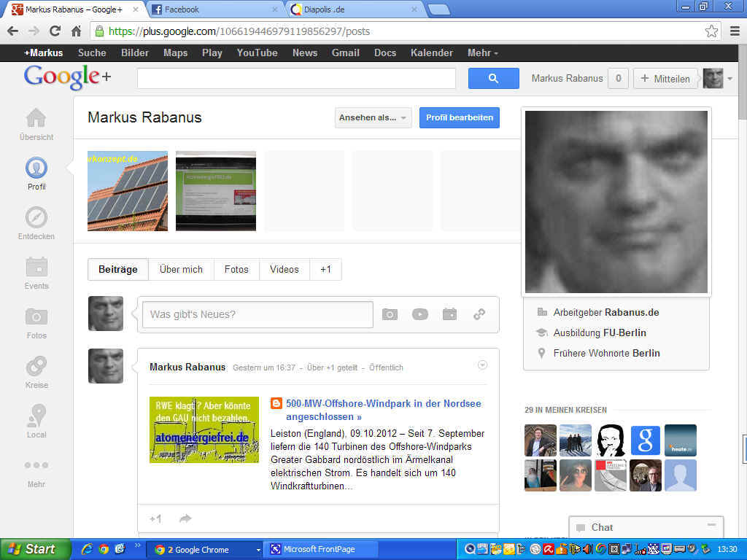Add a link to the new post
This screenshot has width=747, height=560.
click(479, 314)
